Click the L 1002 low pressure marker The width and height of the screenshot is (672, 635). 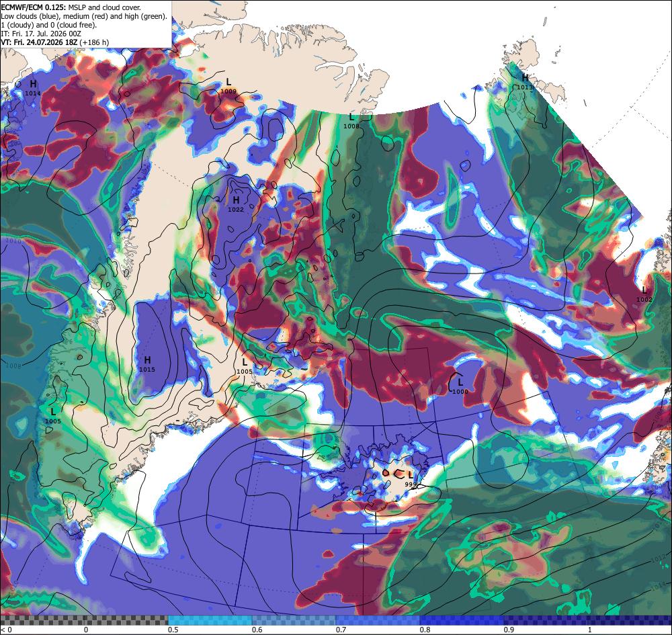click(644, 294)
